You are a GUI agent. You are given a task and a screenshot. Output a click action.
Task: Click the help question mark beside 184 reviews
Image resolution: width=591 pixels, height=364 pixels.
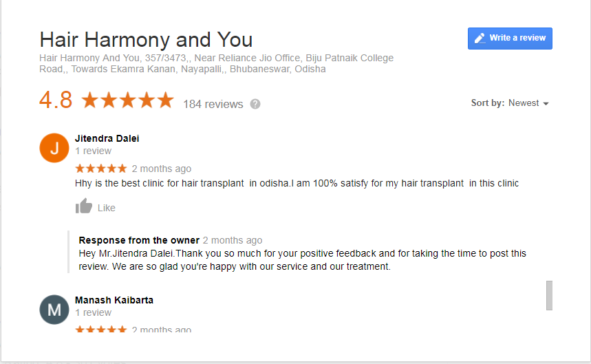point(255,104)
